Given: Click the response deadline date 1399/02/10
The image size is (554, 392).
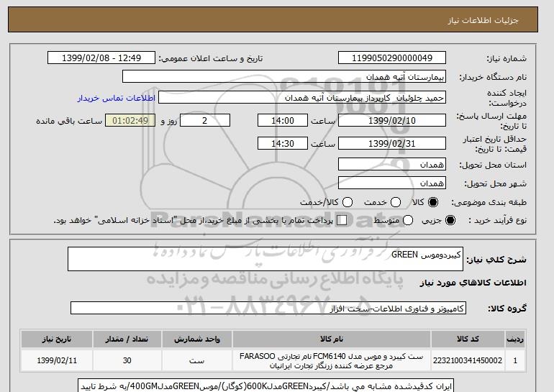Looking at the screenshot, I should [392, 120].
